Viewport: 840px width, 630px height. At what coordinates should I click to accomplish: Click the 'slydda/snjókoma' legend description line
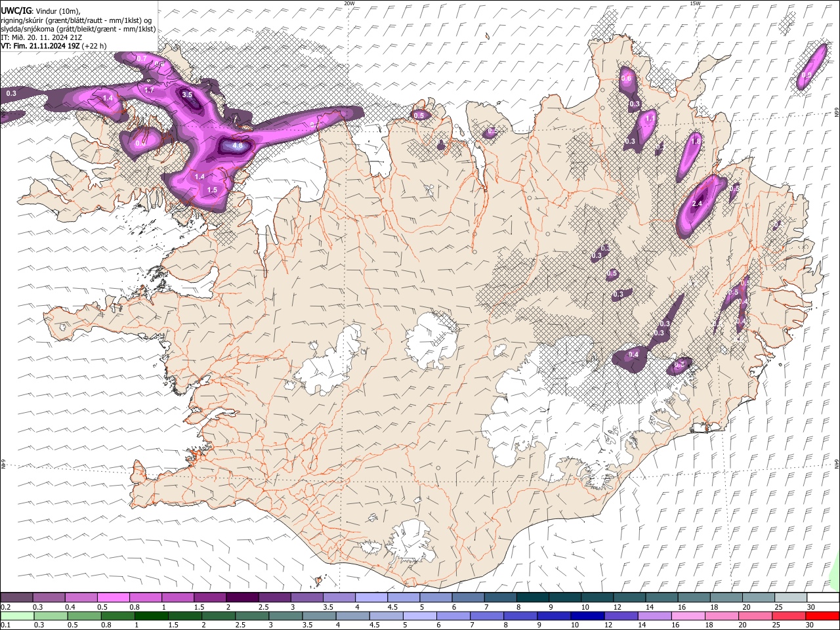78,29
